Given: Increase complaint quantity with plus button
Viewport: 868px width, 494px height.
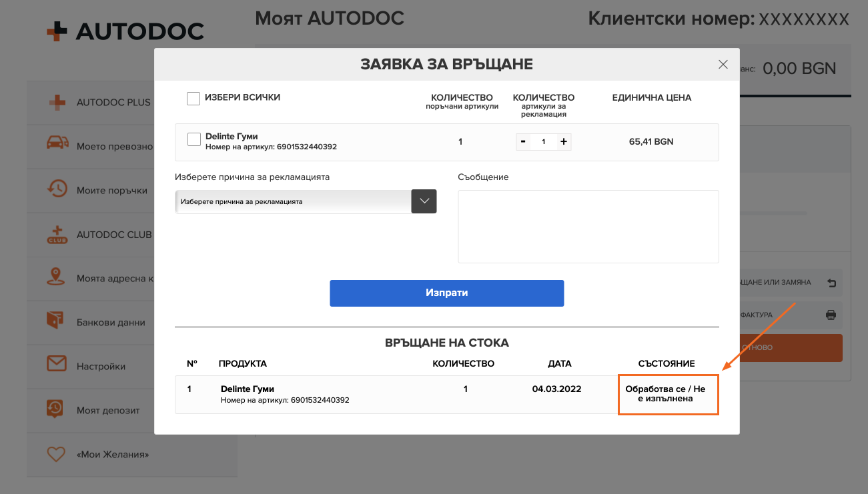Looking at the screenshot, I should click(563, 141).
